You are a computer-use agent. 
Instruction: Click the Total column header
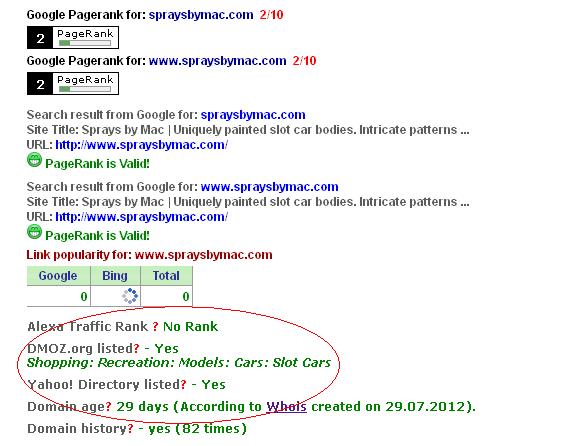tap(166, 276)
